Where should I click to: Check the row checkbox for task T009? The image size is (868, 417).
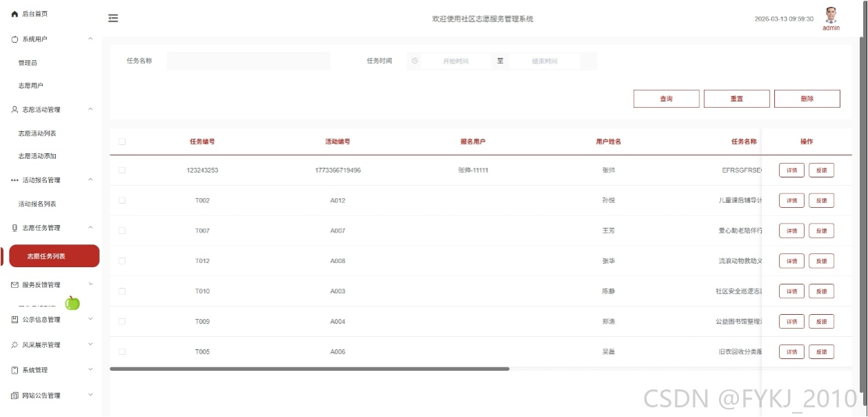click(122, 322)
